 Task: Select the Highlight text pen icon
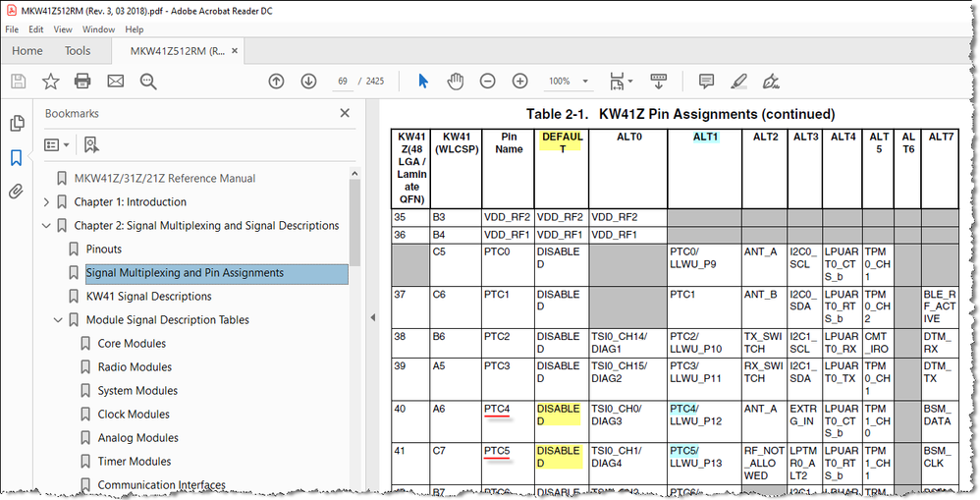tap(738, 81)
